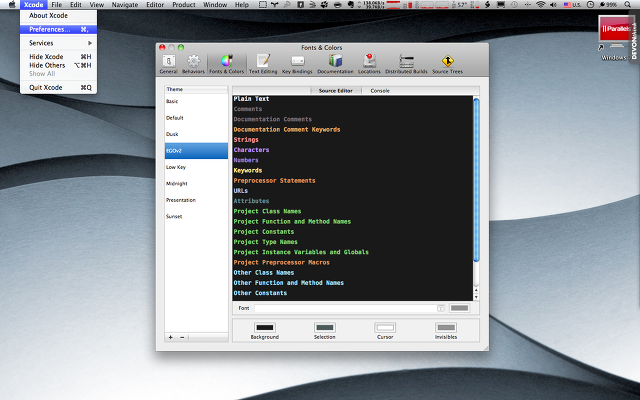Screen dimensions: 640x400
Task: Open the U.S. flag input source menu
Action: [x=572, y=5]
